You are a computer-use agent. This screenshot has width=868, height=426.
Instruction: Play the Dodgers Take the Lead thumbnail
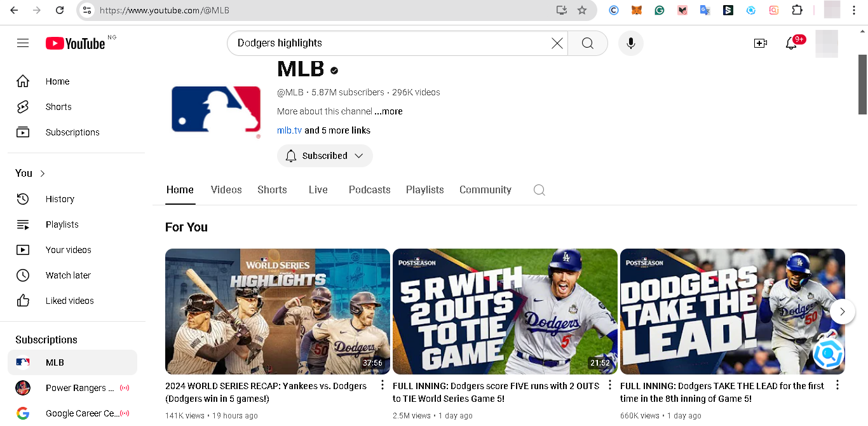(x=733, y=312)
